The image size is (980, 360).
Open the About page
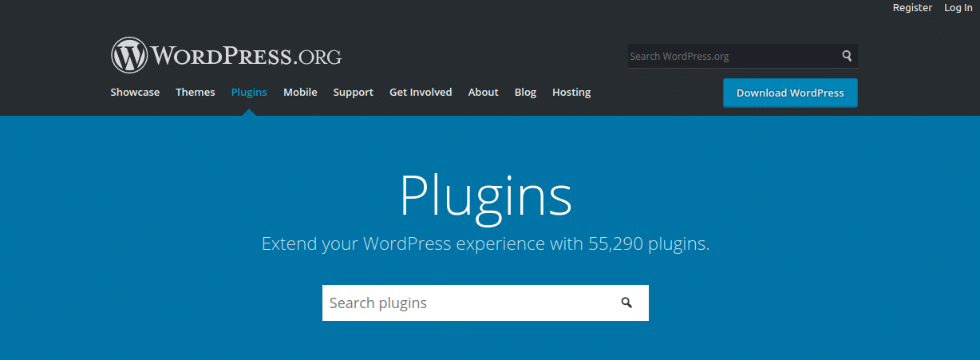tap(483, 93)
